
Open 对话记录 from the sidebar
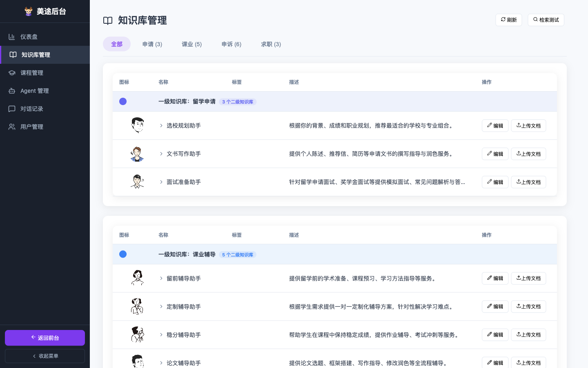pos(45,109)
